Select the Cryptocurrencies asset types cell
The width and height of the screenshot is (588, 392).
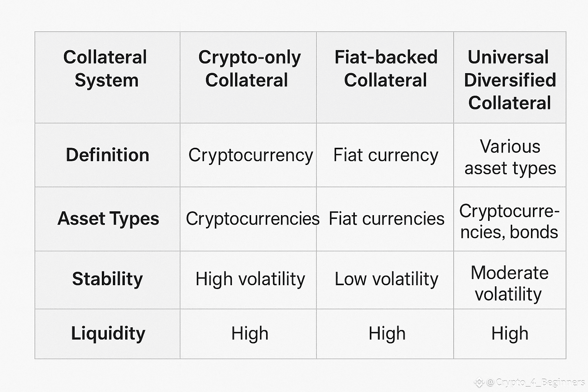[x=248, y=219]
